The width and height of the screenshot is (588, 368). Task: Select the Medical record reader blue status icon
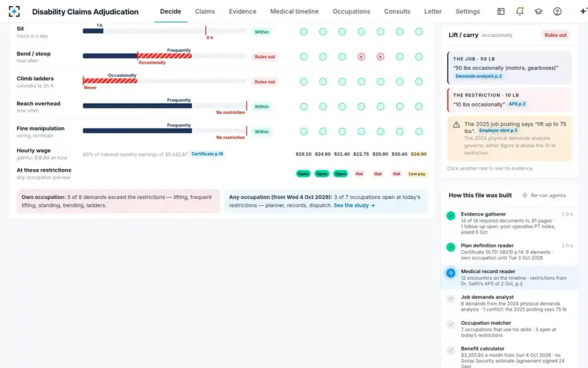coord(451,273)
